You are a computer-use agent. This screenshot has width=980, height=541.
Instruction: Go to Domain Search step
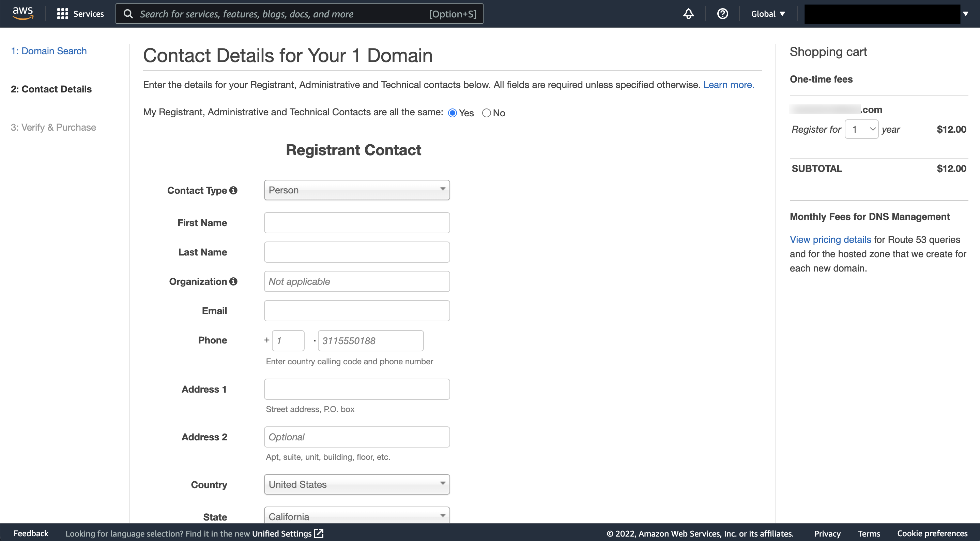click(49, 51)
